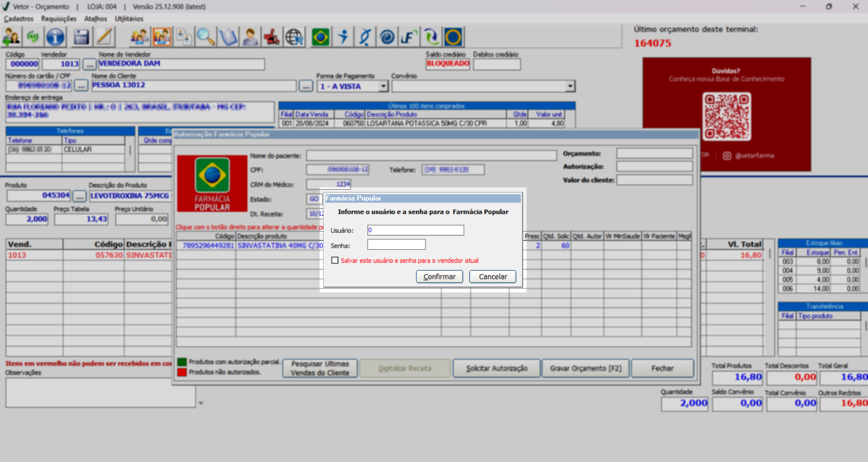Click the Brazil flag Farmácia Popular icon
The height and width of the screenshot is (462, 868).
[320, 37]
